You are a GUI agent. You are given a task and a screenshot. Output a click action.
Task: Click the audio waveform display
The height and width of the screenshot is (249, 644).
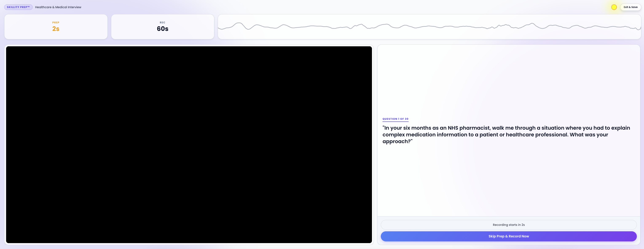[x=429, y=27]
